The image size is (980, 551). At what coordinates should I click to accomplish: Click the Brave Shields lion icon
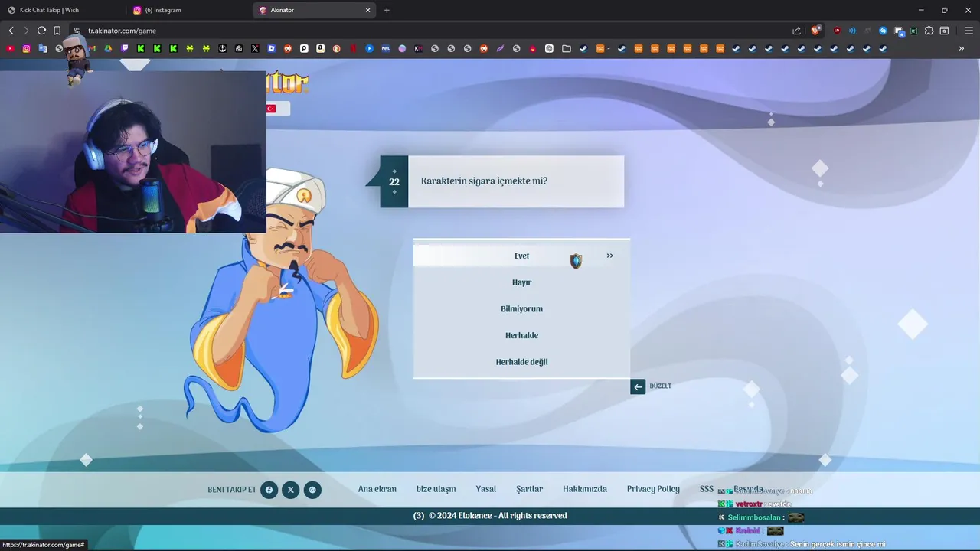[x=815, y=30]
